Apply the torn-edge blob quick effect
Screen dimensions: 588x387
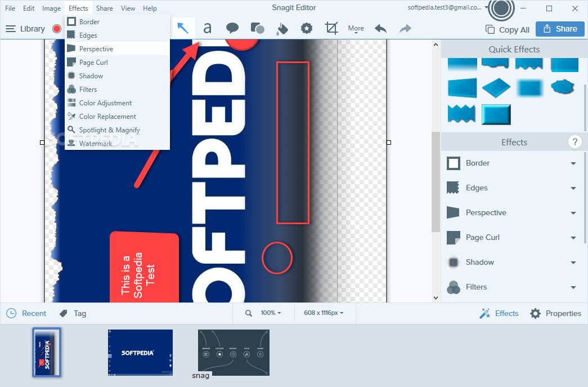pos(563,87)
